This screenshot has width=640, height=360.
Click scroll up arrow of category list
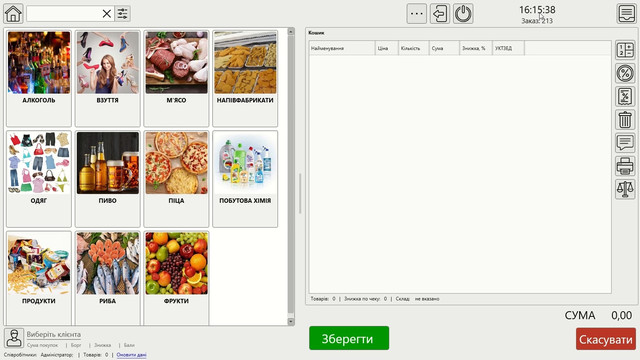coord(291,31)
